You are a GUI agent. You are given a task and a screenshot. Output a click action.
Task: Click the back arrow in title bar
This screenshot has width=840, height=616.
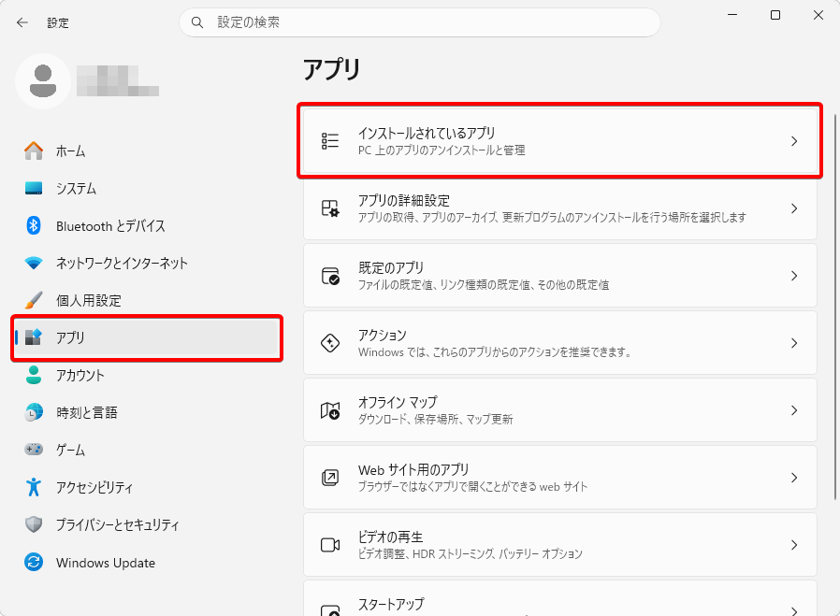(22, 22)
